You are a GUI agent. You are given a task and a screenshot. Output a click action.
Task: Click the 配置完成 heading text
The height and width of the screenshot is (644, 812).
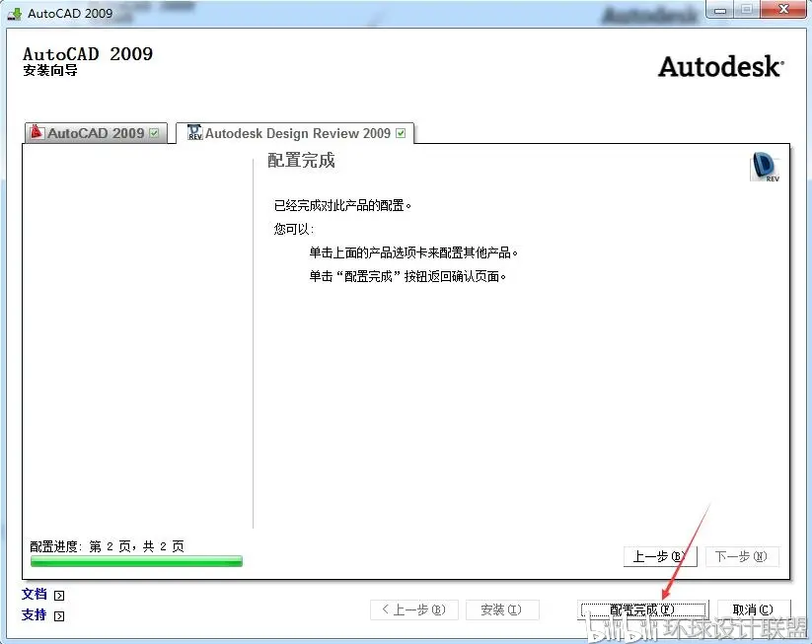pyautogui.click(x=301, y=161)
